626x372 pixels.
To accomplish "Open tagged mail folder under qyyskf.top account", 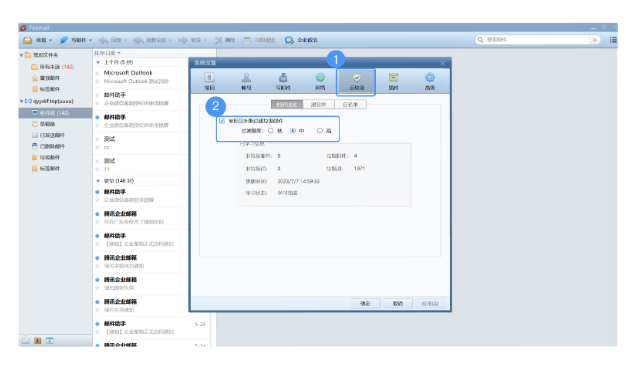I will 46,169.
